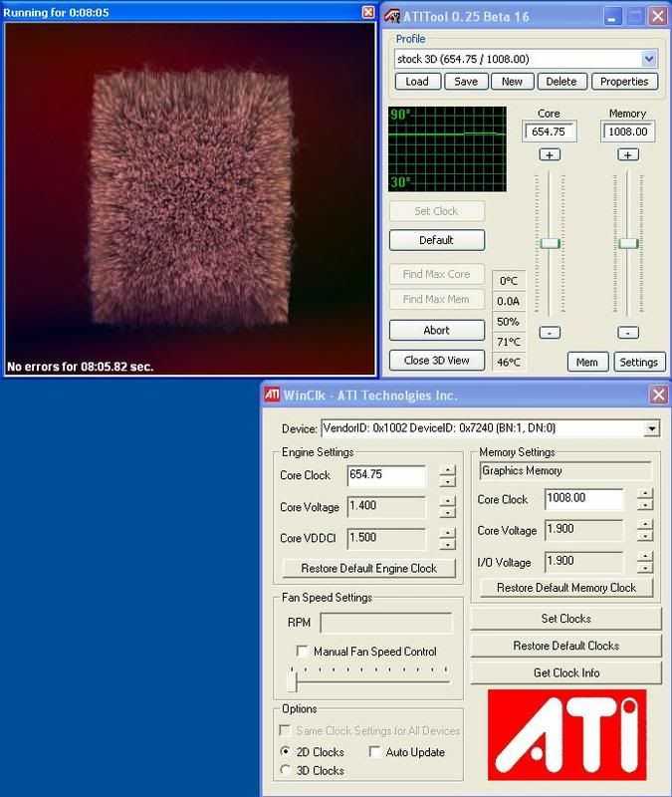This screenshot has width=672, height=797.
Task: Click Set Clocks in WinClk
Action: click(x=566, y=619)
